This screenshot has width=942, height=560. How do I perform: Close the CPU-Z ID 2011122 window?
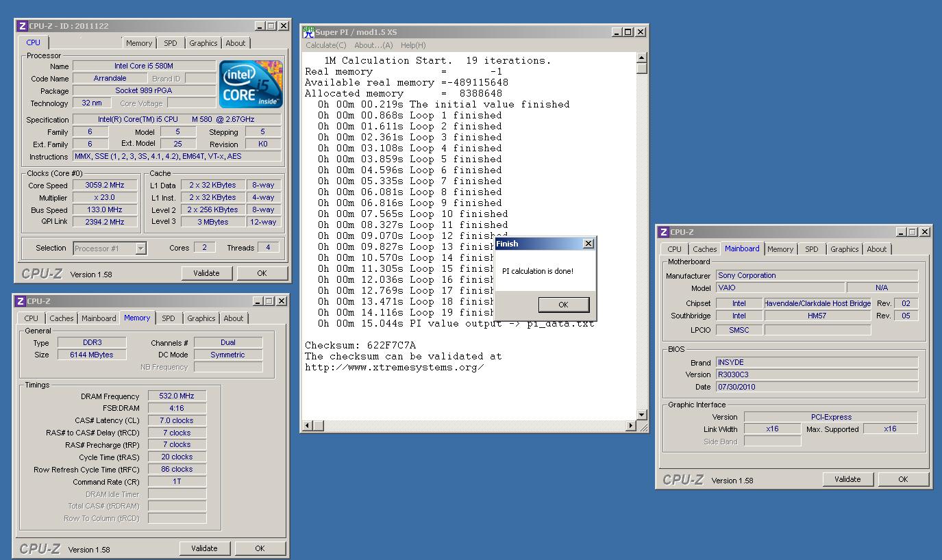(283, 26)
